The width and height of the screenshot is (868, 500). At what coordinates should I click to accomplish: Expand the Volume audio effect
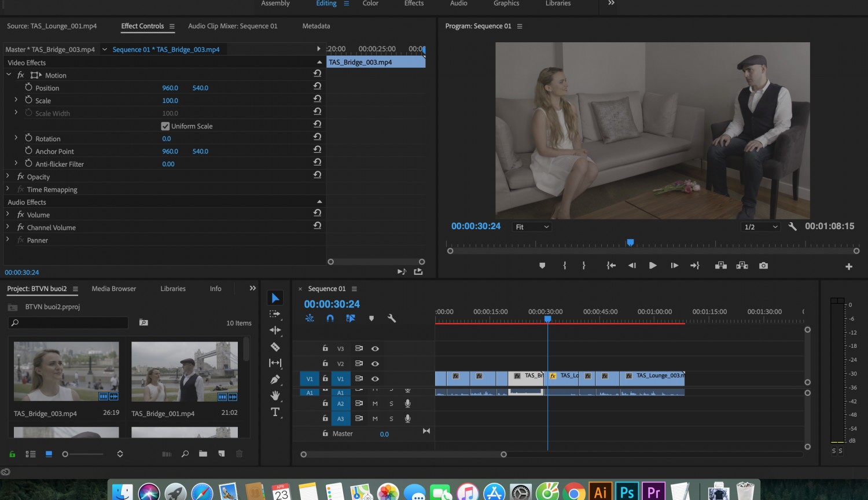[8, 214]
